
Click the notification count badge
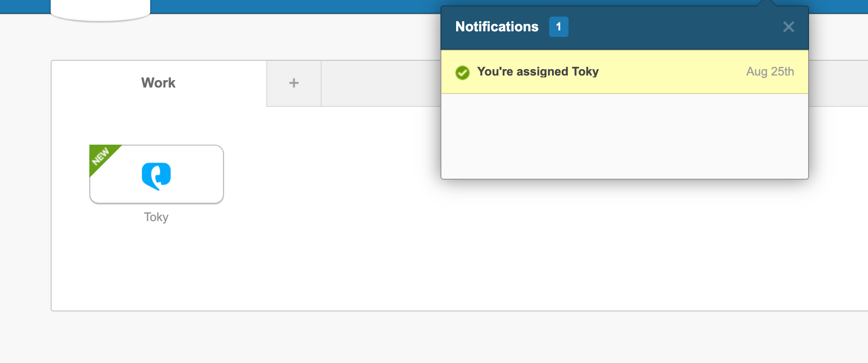pos(558,27)
